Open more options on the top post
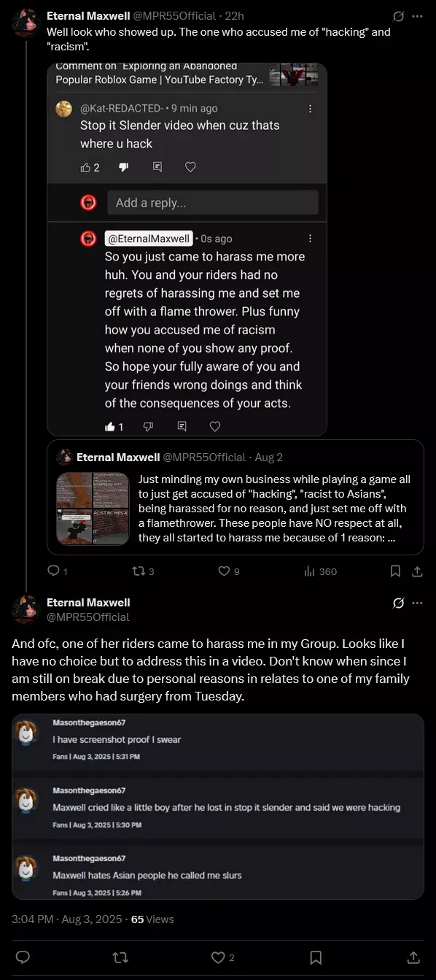The height and width of the screenshot is (980, 436). click(417, 15)
